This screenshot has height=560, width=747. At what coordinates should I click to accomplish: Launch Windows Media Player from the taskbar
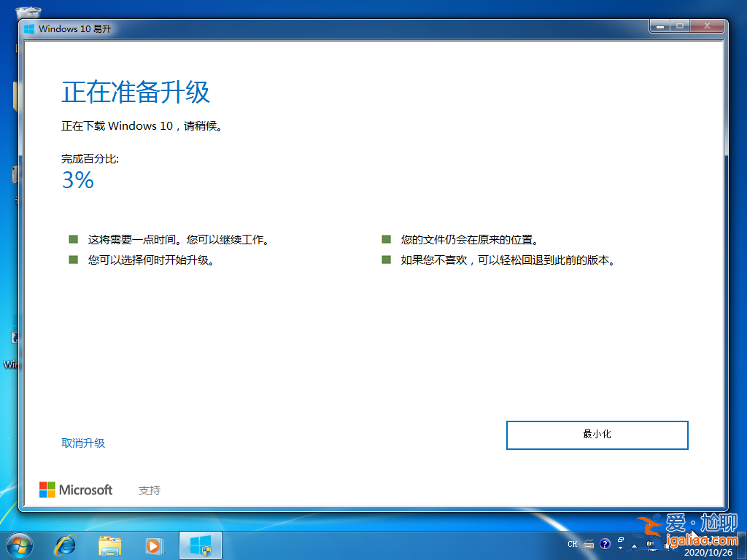coord(155,545)
